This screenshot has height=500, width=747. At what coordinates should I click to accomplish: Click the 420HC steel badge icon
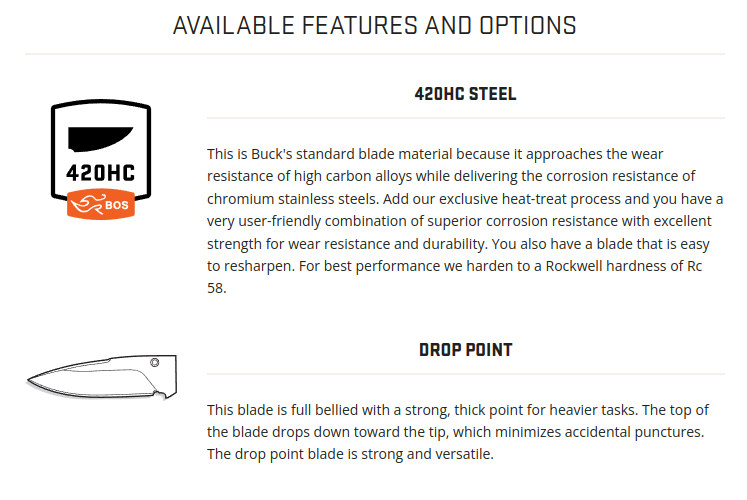101,160
